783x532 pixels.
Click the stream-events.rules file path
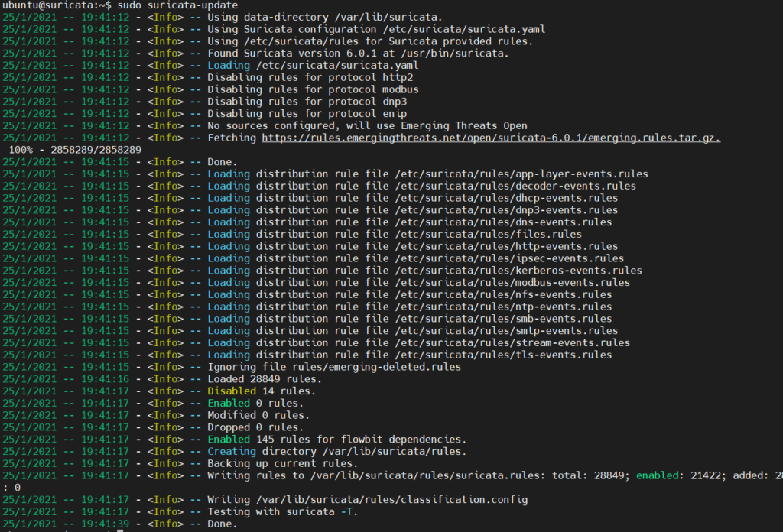(512, 343)
